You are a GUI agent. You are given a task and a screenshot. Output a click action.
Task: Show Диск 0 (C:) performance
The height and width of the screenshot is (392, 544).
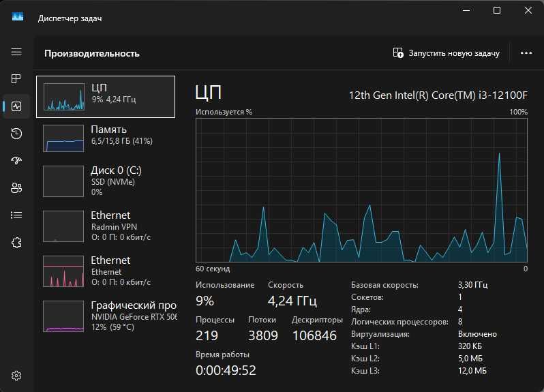[106, 180]
